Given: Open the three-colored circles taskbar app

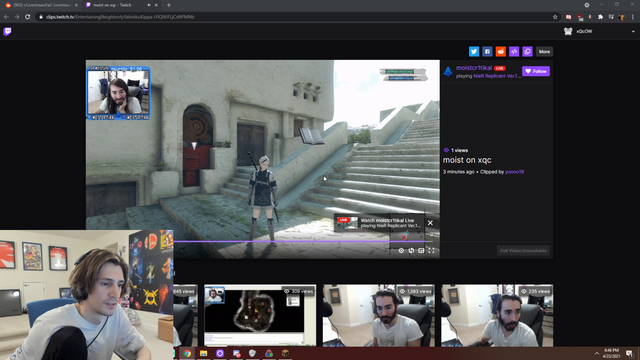Looking at the screenshot, I should coord(269,353).
